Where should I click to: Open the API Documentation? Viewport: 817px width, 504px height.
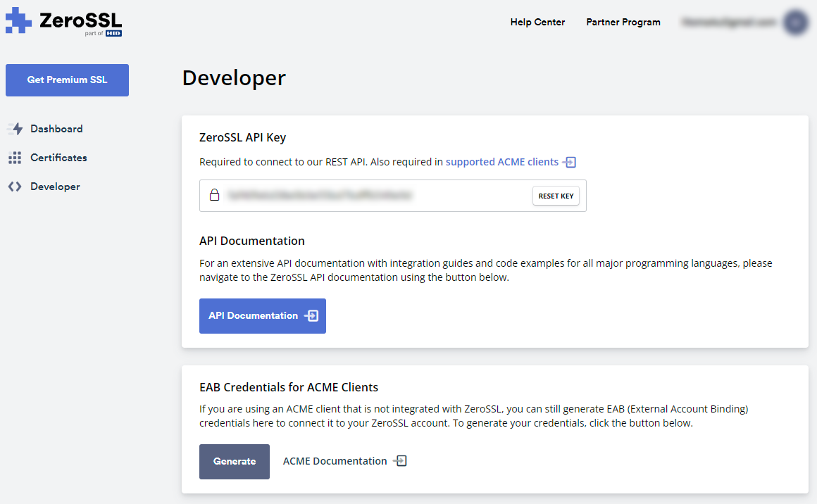pyautogui.click(x=262, y=315)
